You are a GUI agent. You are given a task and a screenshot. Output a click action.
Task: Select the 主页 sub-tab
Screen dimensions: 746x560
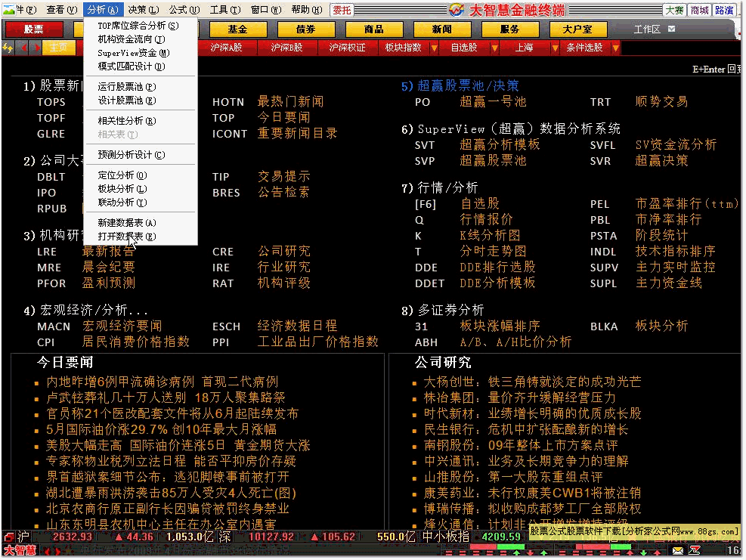pos(58,48)
